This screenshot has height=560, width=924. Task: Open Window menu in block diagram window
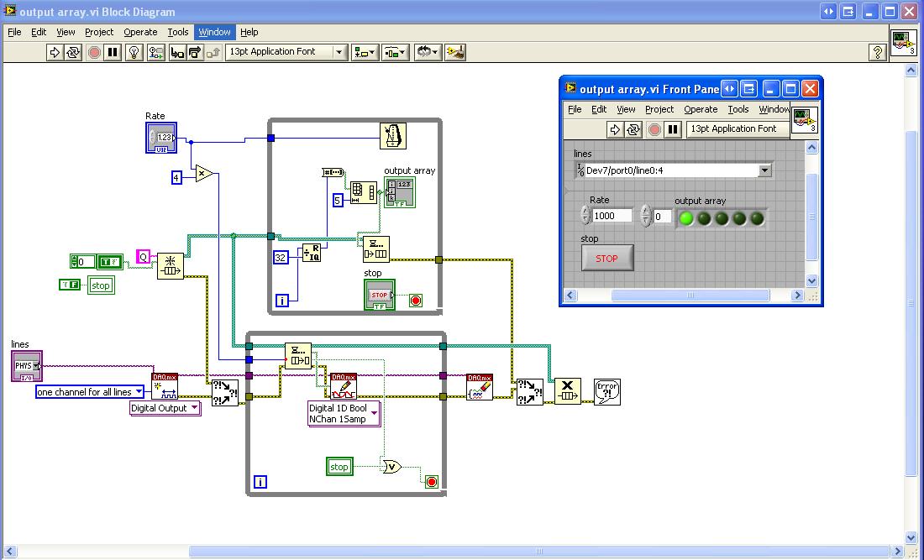[x=214, y=32]
